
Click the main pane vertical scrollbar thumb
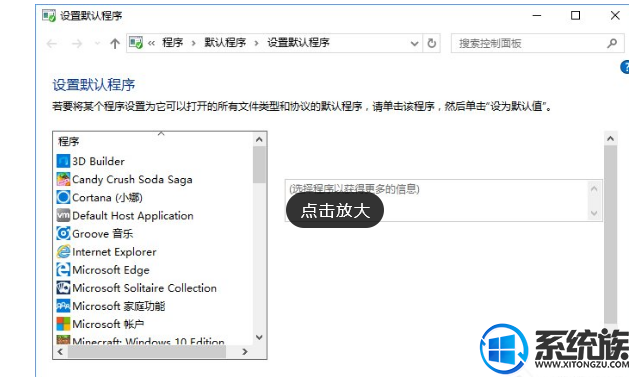coord(611,235)
